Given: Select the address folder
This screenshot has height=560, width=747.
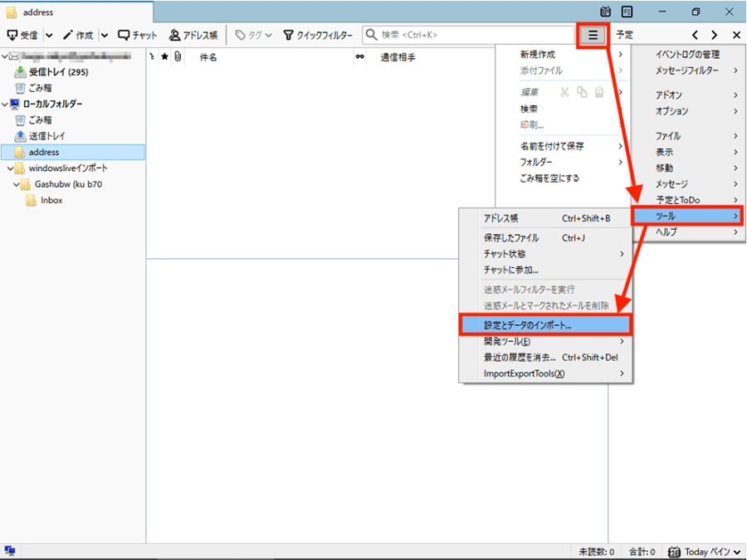Looking at the screenshot, I should pyautogui.click(x=73, y=152).
